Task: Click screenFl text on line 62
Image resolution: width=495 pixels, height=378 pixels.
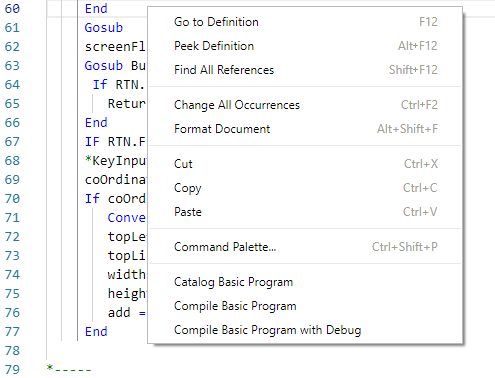Action: 115,47
